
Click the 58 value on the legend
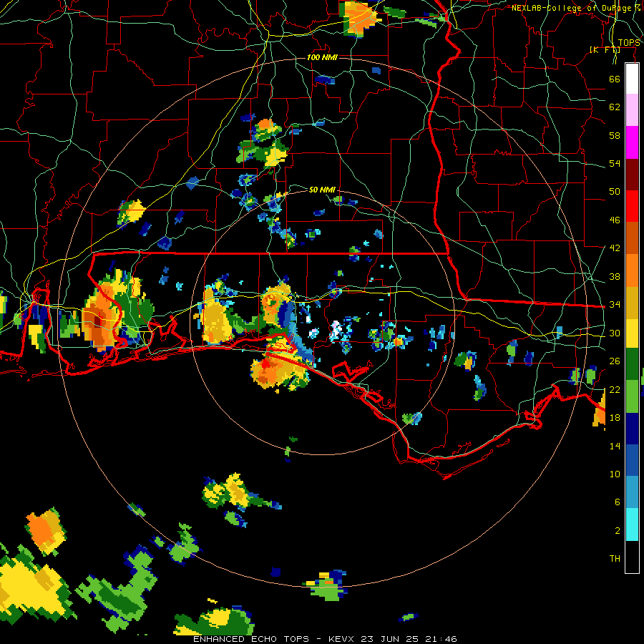[615, 135]
